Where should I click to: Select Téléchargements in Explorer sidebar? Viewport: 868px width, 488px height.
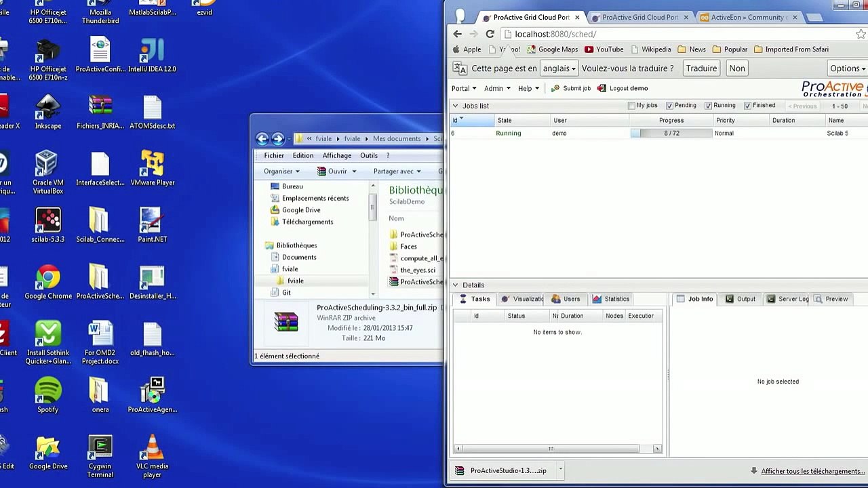click(x=307, y=222)
